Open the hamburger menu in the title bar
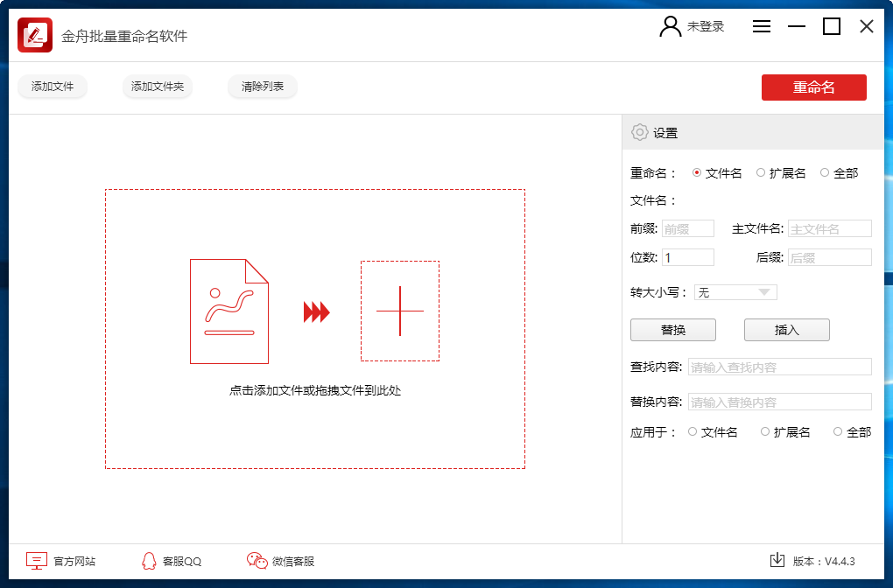Viewport: 893px width, 588px height. [762, 26]
